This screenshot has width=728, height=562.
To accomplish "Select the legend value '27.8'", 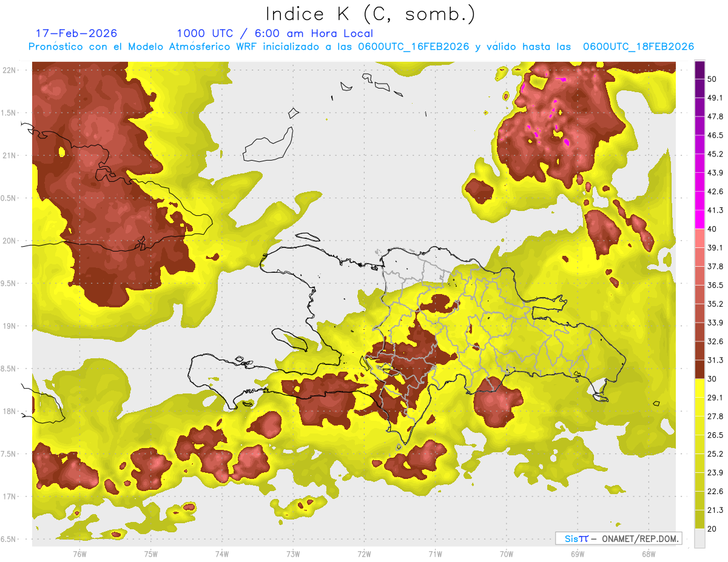I will click(x=715, y=416).
